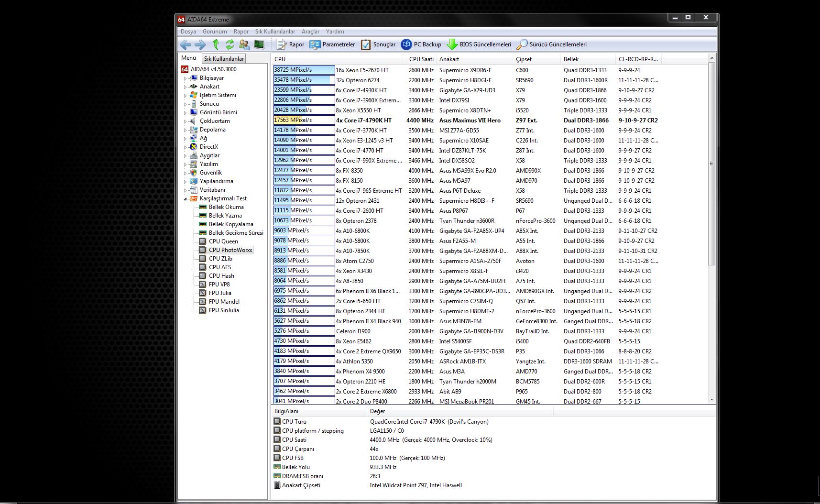820x504 pixels.
Task: Open the Bellek Yazma benchmark
Action: [225, 216]
